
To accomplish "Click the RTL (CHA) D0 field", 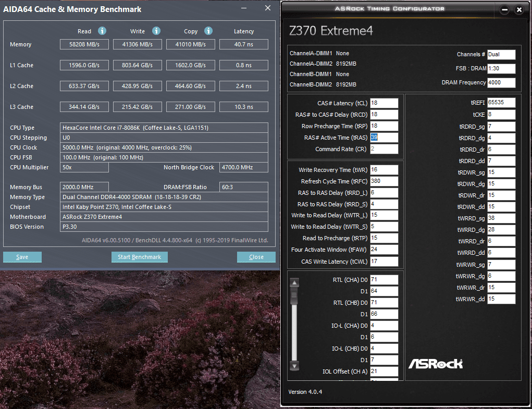I will (x=384, y=280).
